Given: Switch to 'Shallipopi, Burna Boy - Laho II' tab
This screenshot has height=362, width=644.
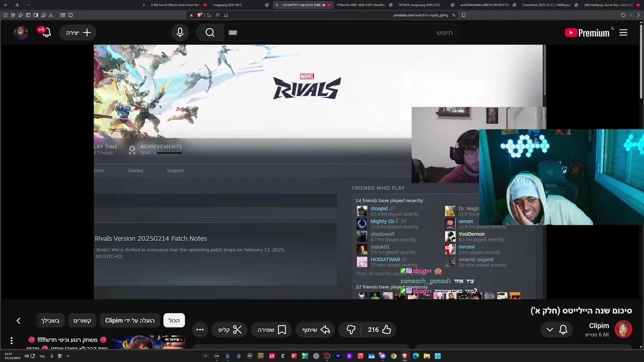Looking at the screenshot, I should [x=611, y=5].
